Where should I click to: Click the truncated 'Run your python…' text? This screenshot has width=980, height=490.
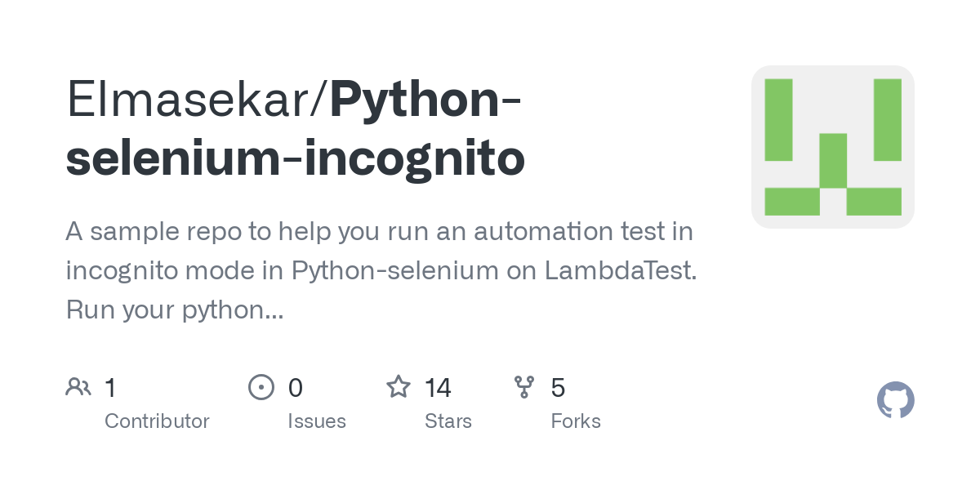pyautogui.click(x=175, y=310)
